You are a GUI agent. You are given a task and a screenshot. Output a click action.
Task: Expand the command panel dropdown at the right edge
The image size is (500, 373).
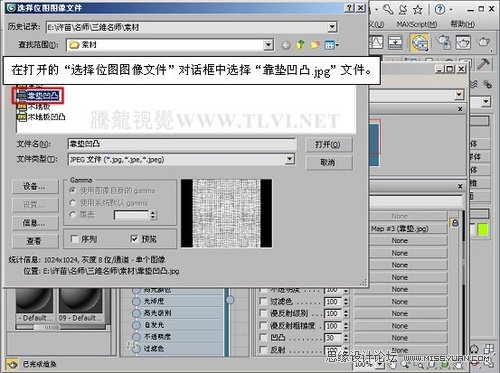(x=486, y=101)
